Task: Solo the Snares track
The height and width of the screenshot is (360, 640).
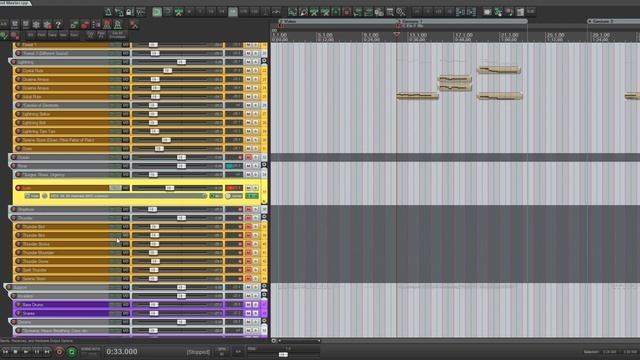Action: point(256,313)
